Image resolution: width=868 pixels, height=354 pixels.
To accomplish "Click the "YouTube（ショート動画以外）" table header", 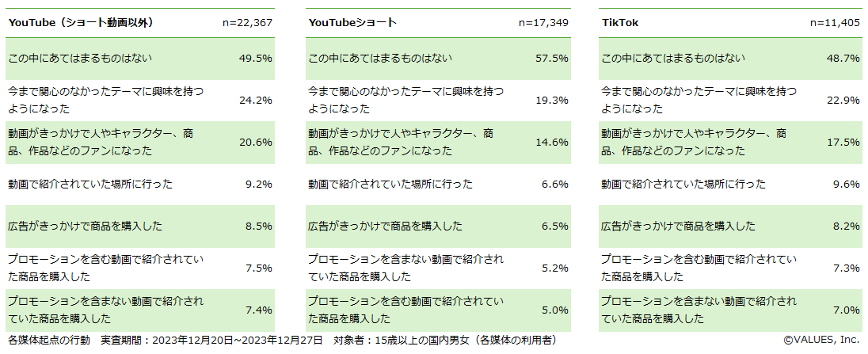I will pyautogui.click(x=80, y=23).
